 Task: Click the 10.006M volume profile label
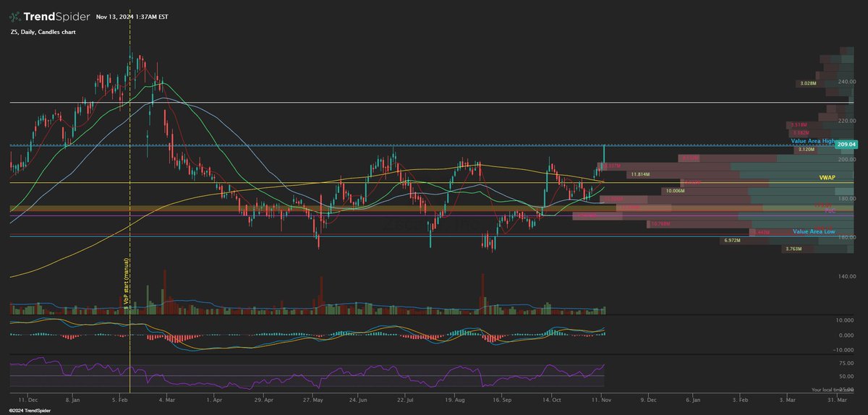coord(675,191)
